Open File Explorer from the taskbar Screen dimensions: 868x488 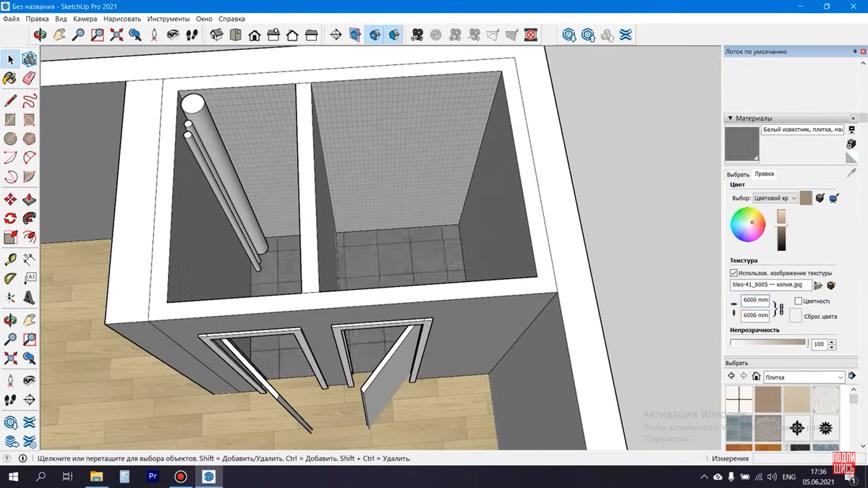pyautogui.click(x=96, y=477)
